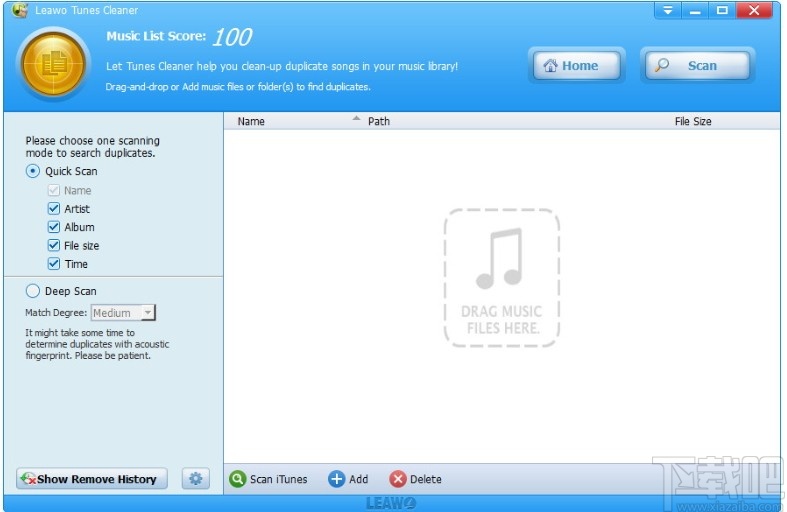Screen dimensions: 787x512
Task: Click the Scan iTunes label
Action: [279, 479]
